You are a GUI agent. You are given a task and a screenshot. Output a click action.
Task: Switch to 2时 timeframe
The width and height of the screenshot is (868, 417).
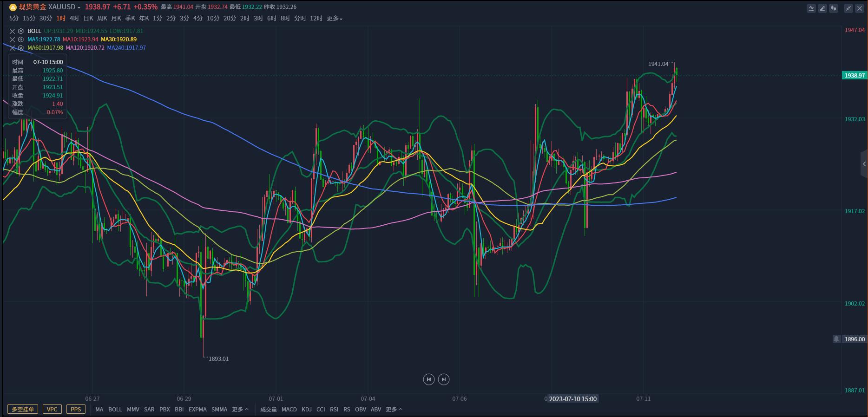pos(245,19)
